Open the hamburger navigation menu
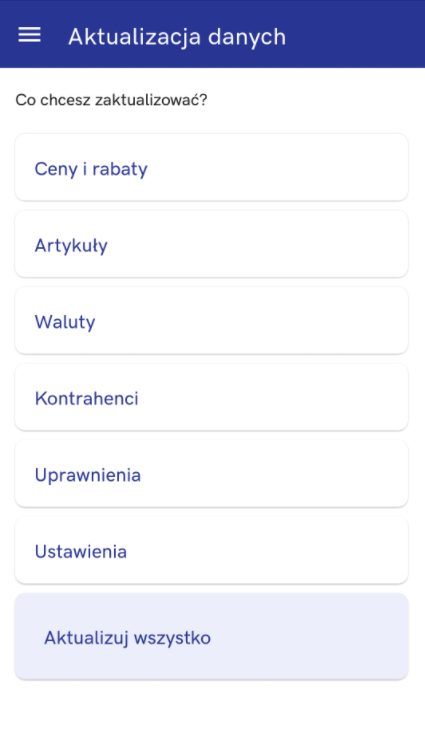This screenshot has width=425, height=750. pyautogui.click(x=29, y=35)
